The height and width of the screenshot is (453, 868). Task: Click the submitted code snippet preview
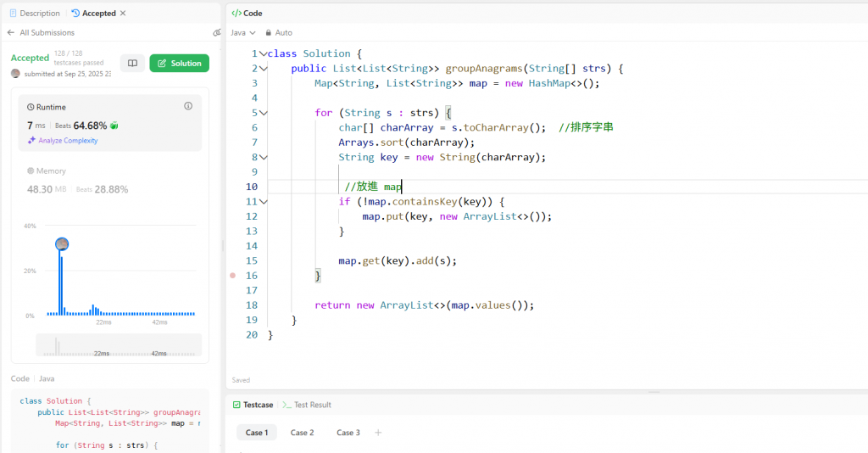point(109,422)
